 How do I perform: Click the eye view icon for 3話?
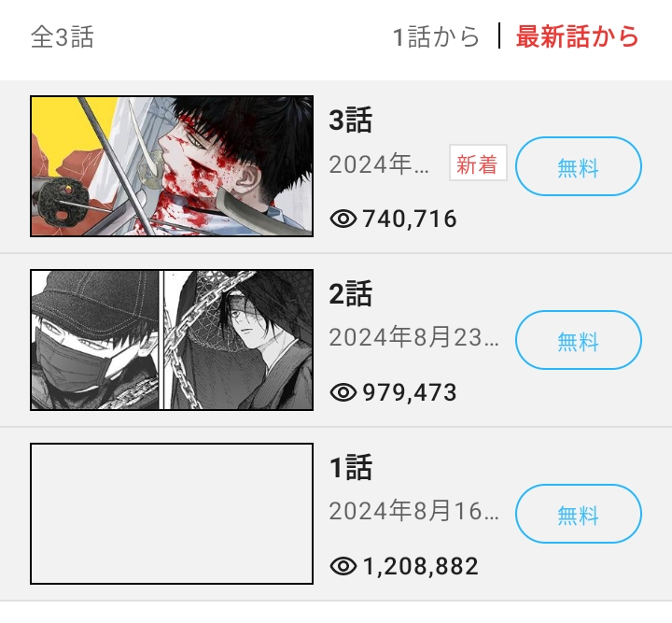[343, 219]
